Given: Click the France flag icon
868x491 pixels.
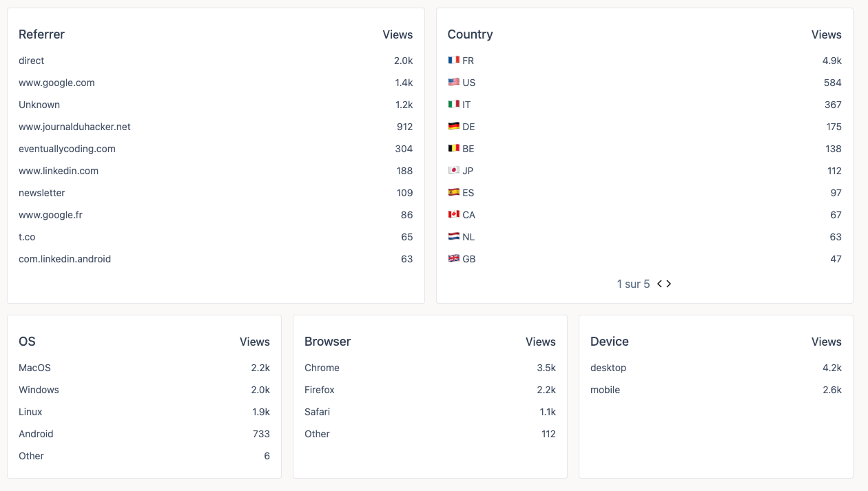Looking at the screenshot, I should click(453, 61).
